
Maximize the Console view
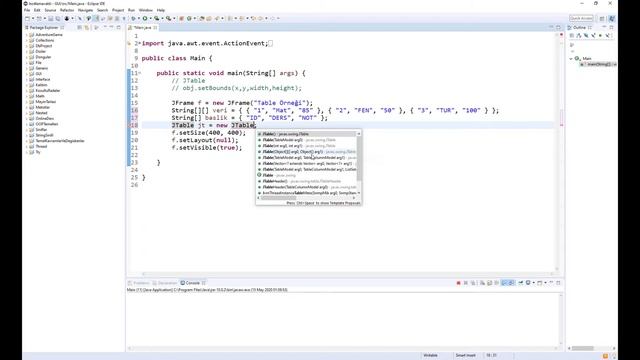558,283
